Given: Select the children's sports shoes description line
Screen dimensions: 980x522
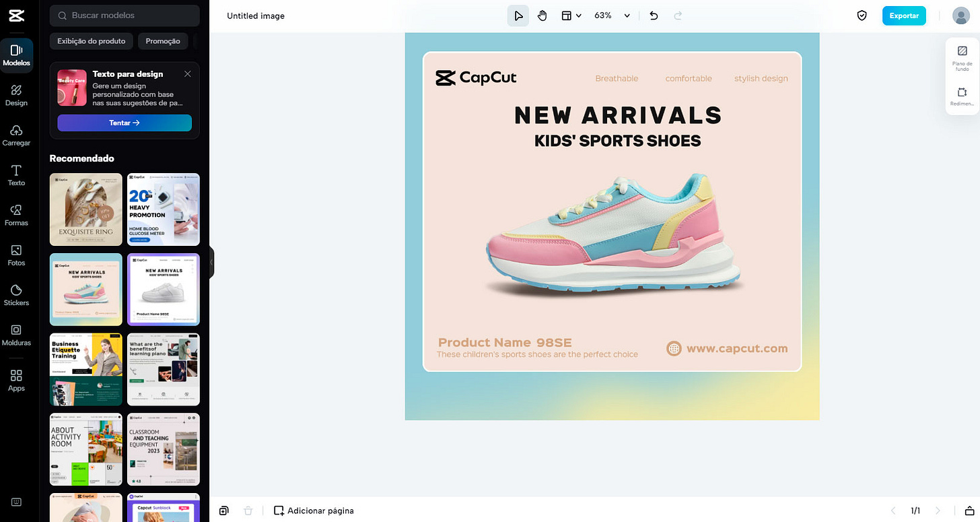Looking at the screenshot, I should [x=537, y=354].
